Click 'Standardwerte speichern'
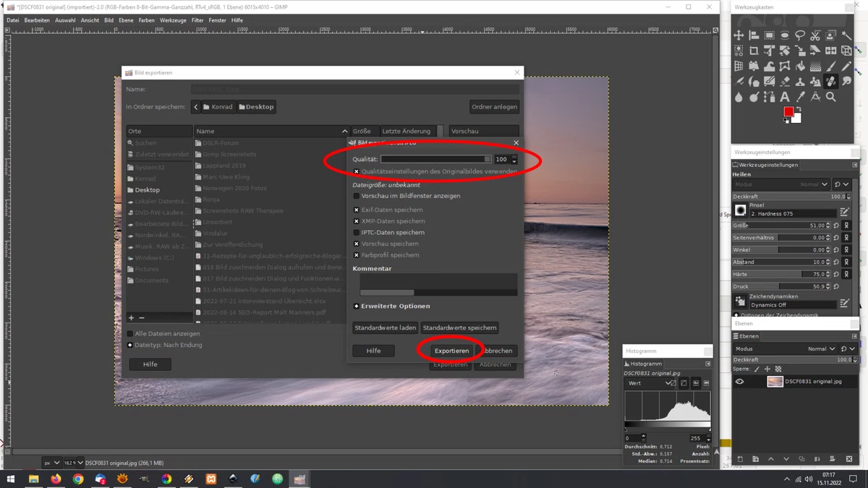The width and height of the screenshot is (868, 488). pos(459,328)
